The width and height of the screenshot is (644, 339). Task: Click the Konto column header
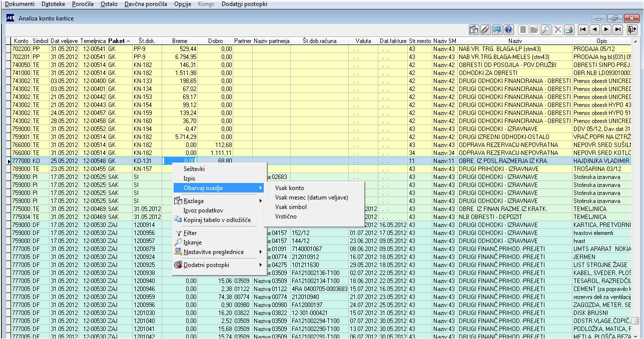(x=21, y=41)
